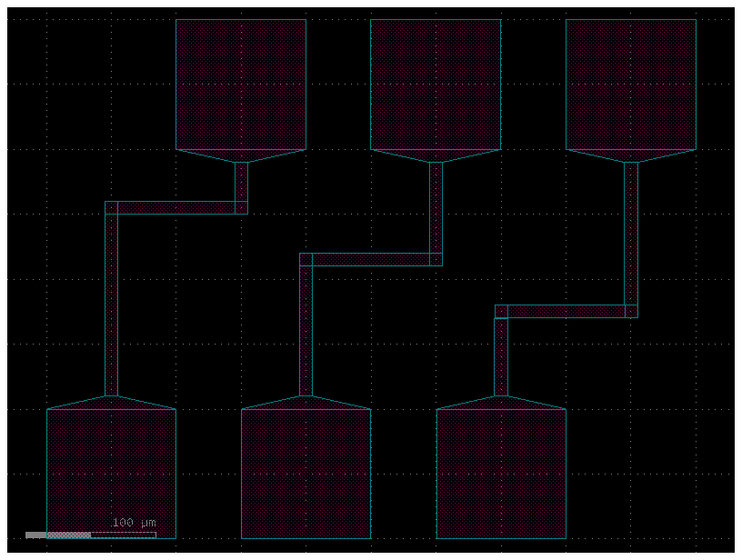The width and height of the screenshot is (742, 560).
Task: Select the bottom-middle square pad
Action: pos(306,474)
